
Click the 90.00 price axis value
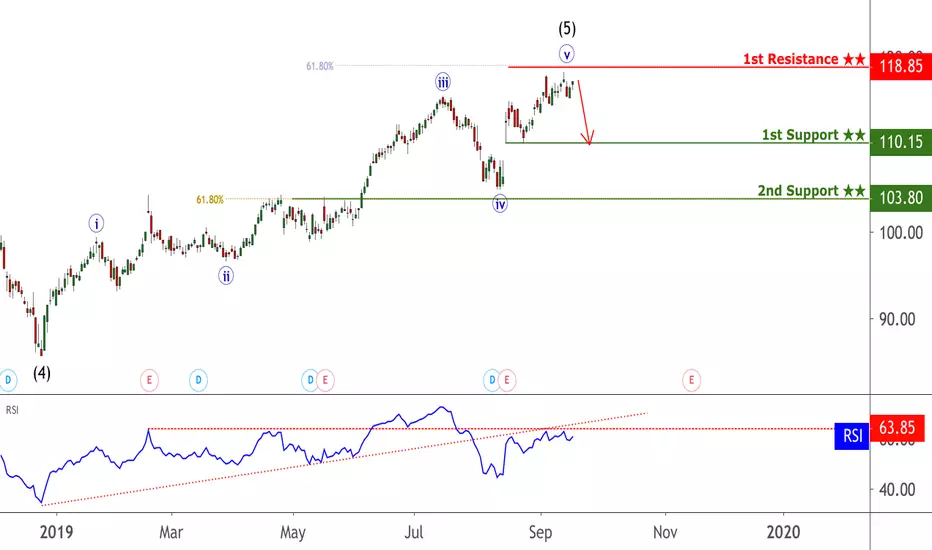[x=897, y=319]
